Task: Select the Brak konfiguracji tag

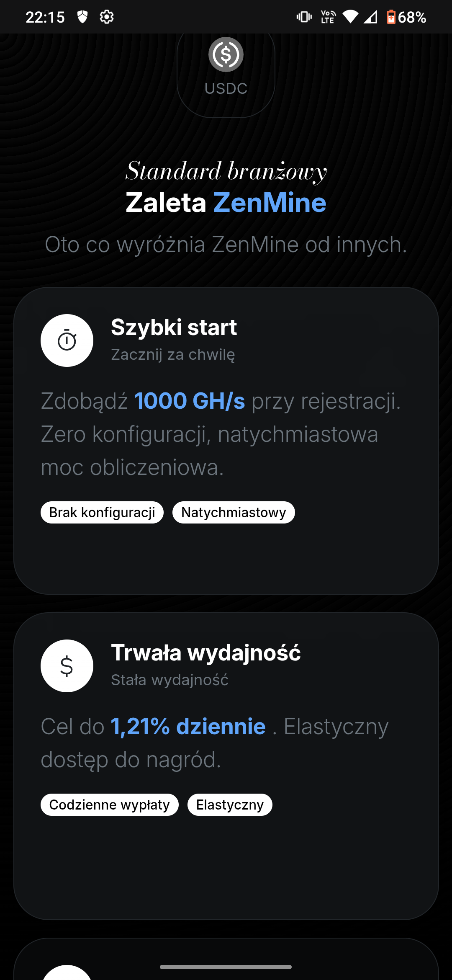Action: click(102, 512)
